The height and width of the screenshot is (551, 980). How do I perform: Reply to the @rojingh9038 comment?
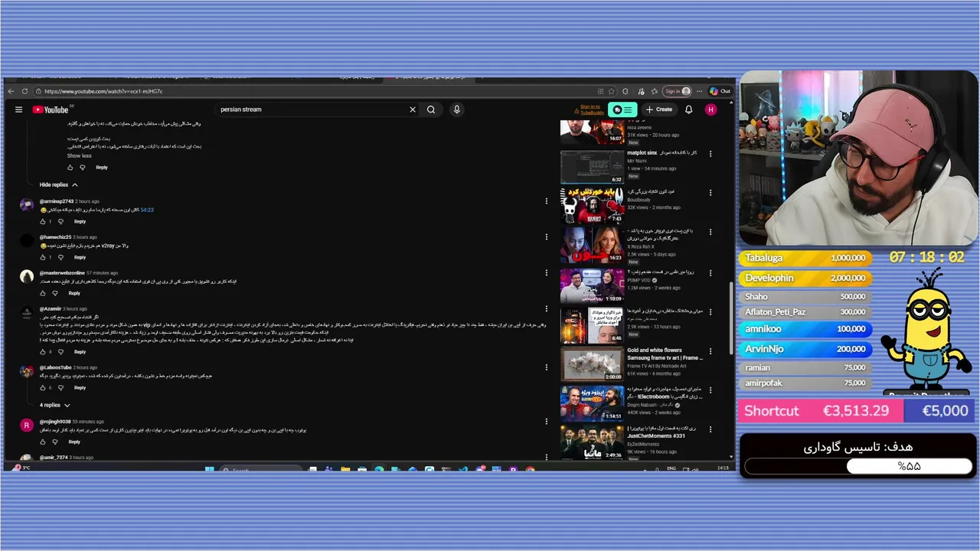click(x=74, y=442)
